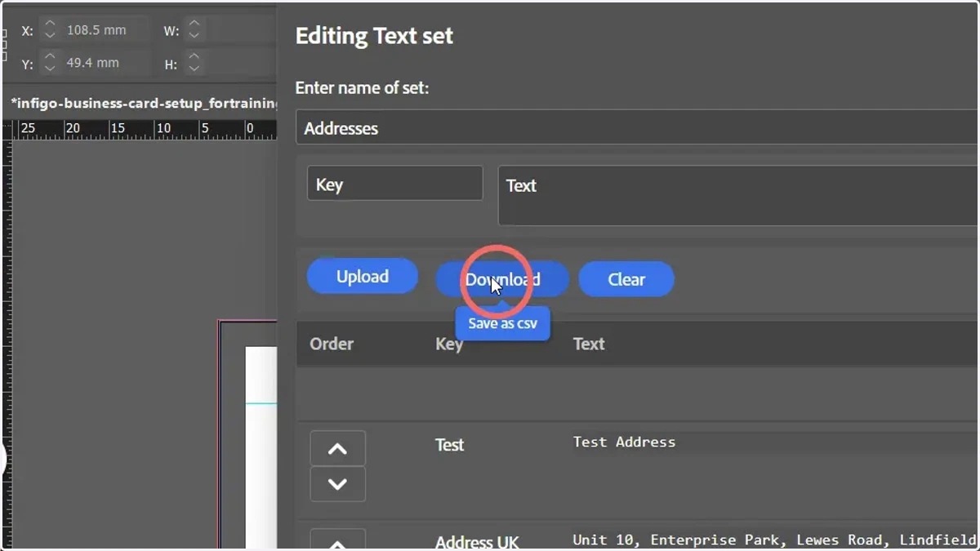This screenshot has height=551, width=980.
Task: Select the infigo-business-card-setup document tab
Action: point(144,104)
